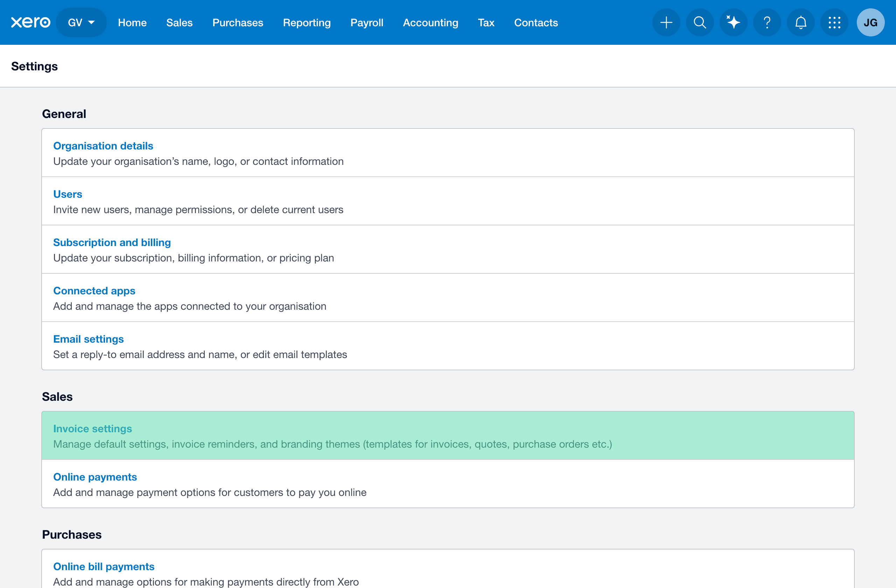Open Connected apps settings
This screenshot has width=896, height=588.
94,290
